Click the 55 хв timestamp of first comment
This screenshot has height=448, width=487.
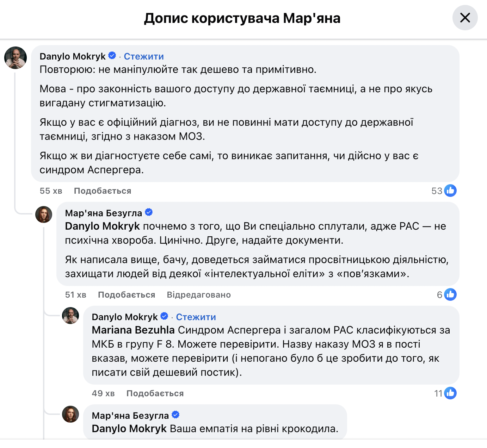pyautogui.click(x=51, y=191)
